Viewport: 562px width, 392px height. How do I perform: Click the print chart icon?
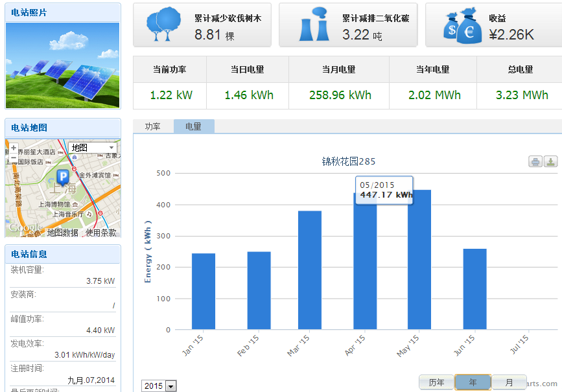click(x=535, y=162)
